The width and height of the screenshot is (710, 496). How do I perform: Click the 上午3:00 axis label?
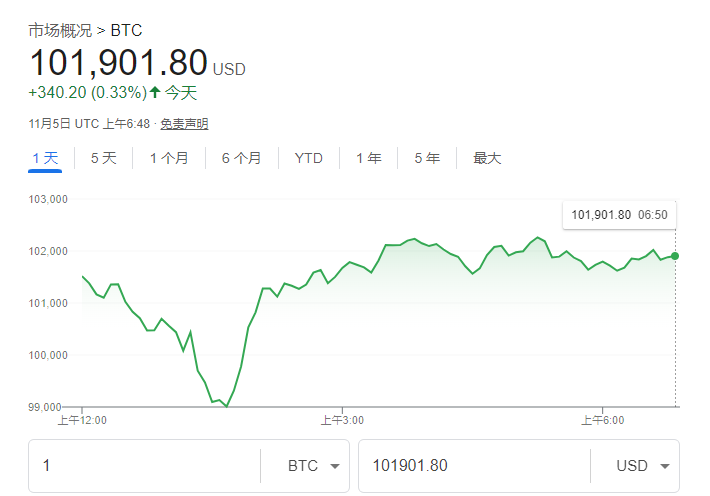tap(341, 421)
